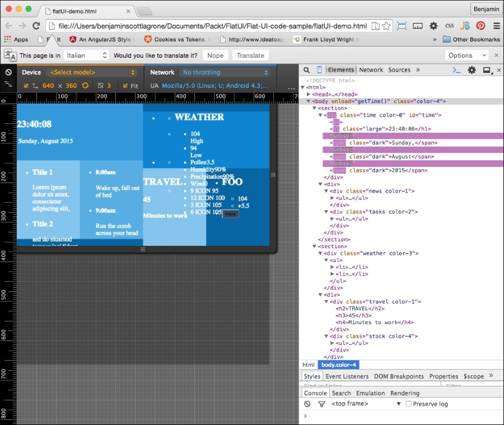This screenshot has width=504, height=425.
Task: Toggle device mode phone icon
Action: 320,70
